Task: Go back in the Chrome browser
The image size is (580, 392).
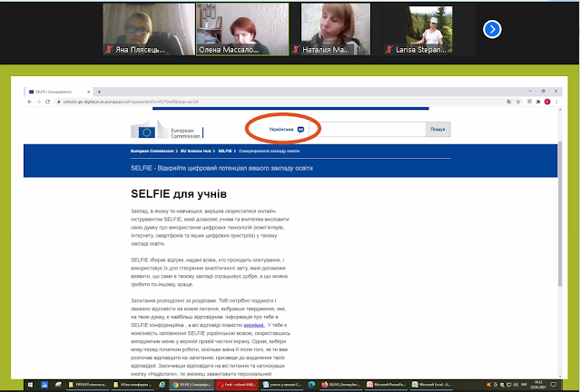Action: pyautogui.click(x=30, y=102)
